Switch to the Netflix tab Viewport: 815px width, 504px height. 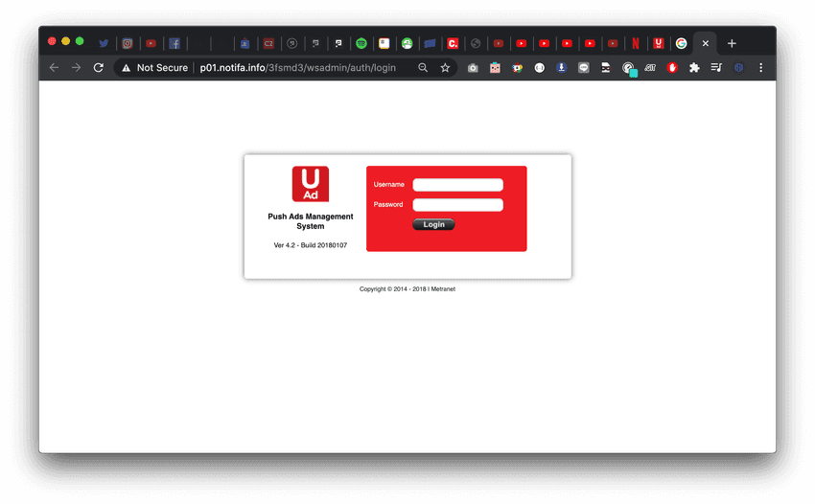tap(636, 43)
